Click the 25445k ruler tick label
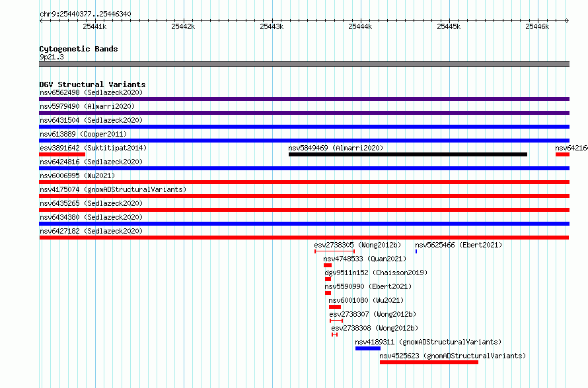The width and height of the screenshot is (588, 388). coord(449,26)
